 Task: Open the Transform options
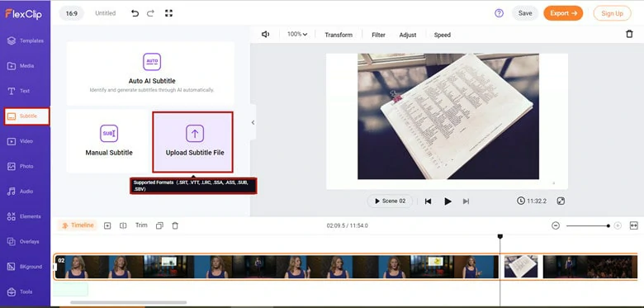click(x=339, y=35)
